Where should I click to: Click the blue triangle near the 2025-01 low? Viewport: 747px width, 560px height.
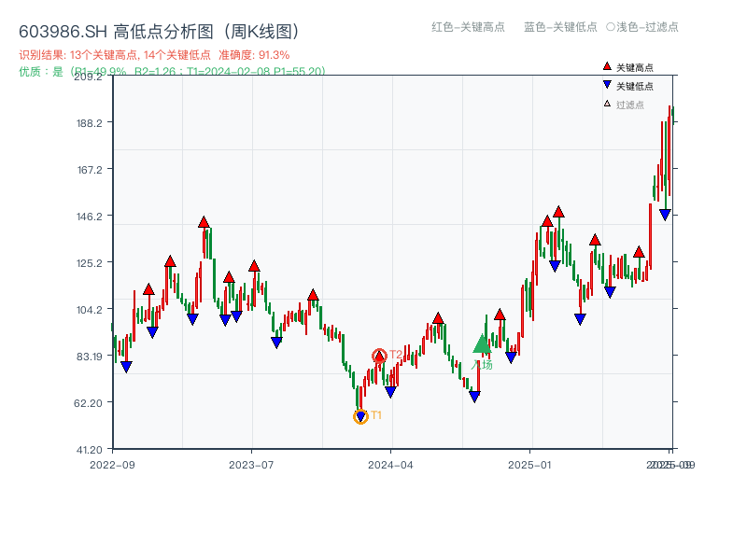click(x=556, y=266)
